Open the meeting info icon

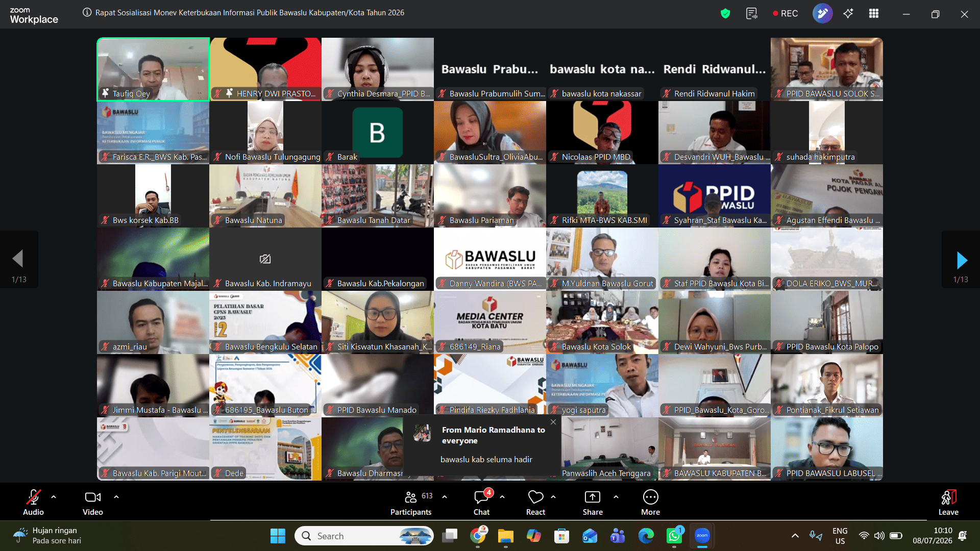tap(87, 13)
